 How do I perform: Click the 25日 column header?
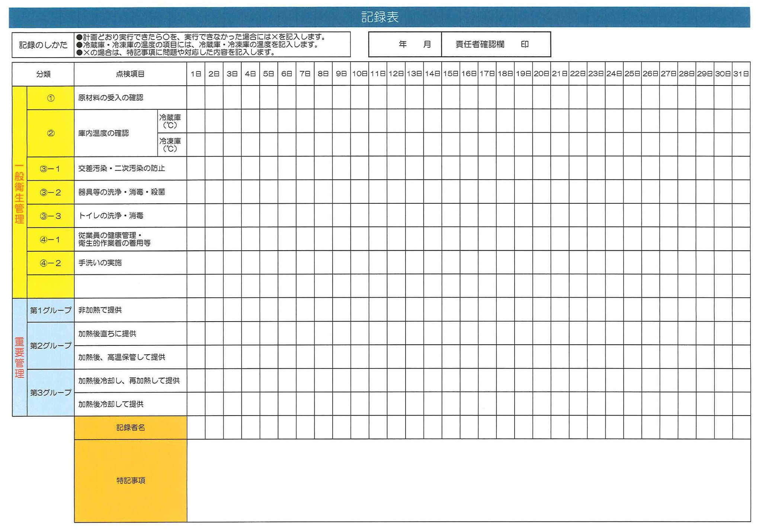pyautogui.click(x=632, y=74)
